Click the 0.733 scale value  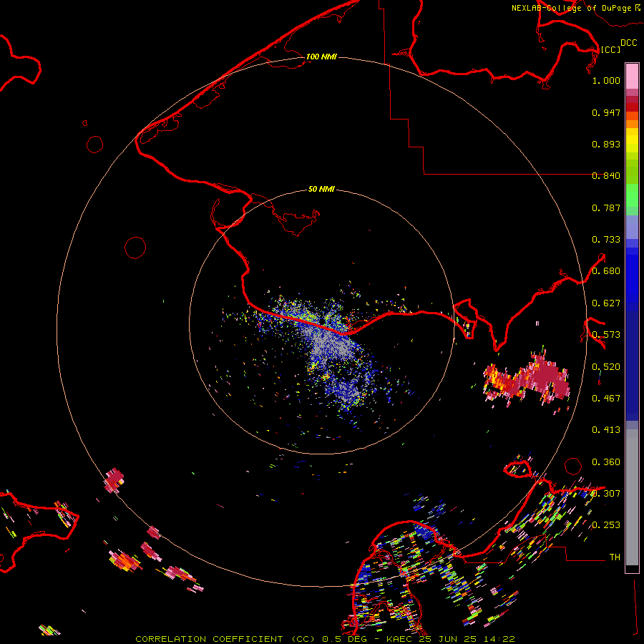[x=606, y=240]
